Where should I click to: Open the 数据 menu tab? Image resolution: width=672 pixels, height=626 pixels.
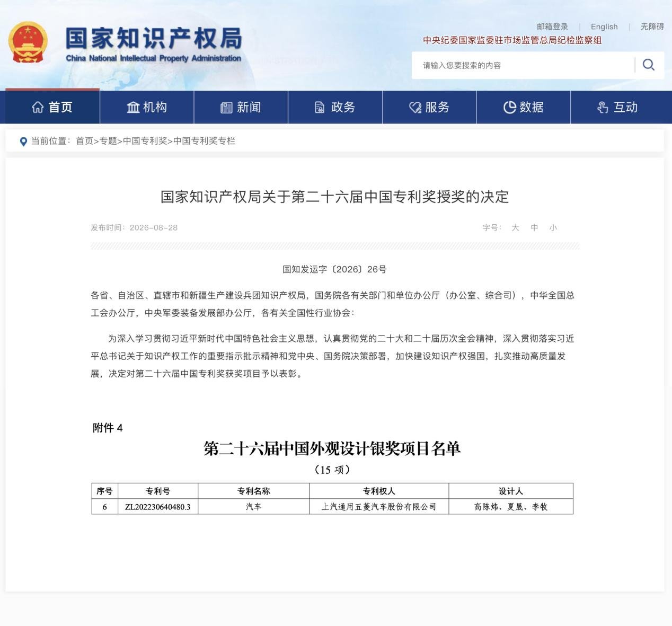524,107
